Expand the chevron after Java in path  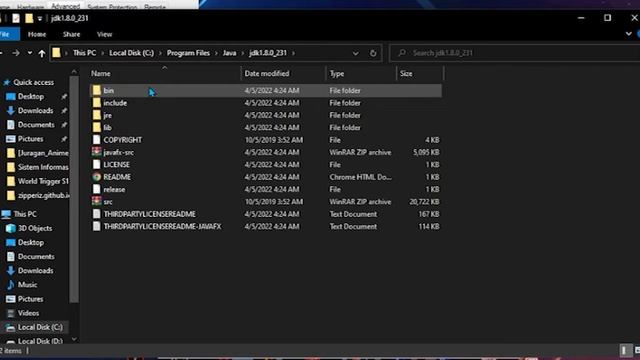243,53
